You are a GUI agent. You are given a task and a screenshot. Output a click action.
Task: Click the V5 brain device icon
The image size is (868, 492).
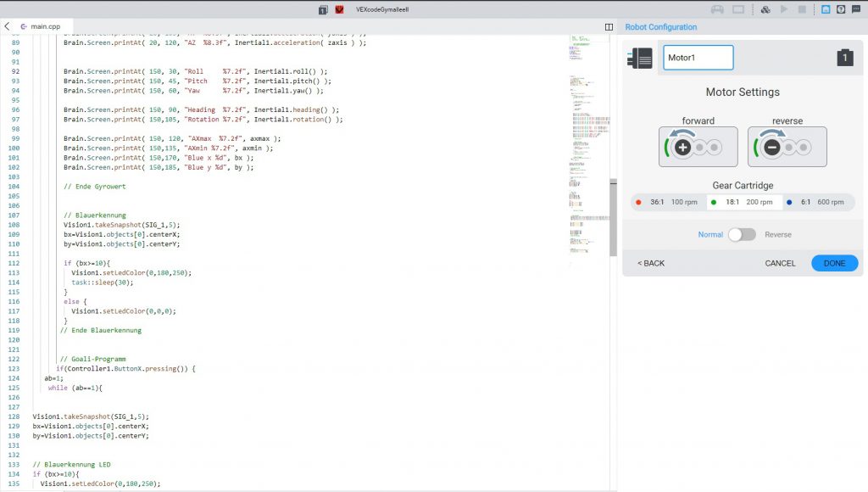coord(640,58)
